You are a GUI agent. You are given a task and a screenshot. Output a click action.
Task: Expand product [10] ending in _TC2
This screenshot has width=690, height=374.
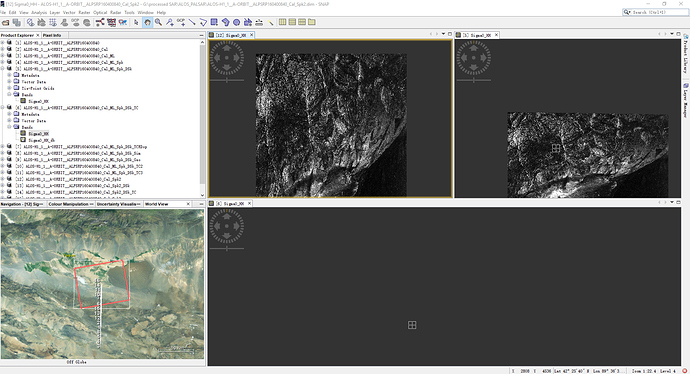pyautogui.click(x=3, y=166)
